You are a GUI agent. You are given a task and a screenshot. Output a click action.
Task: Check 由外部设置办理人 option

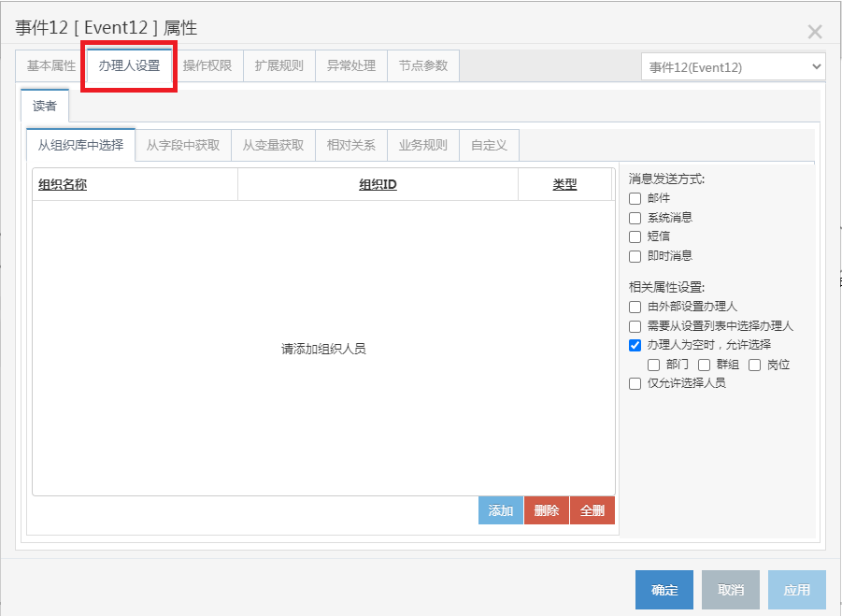[635, 307]
